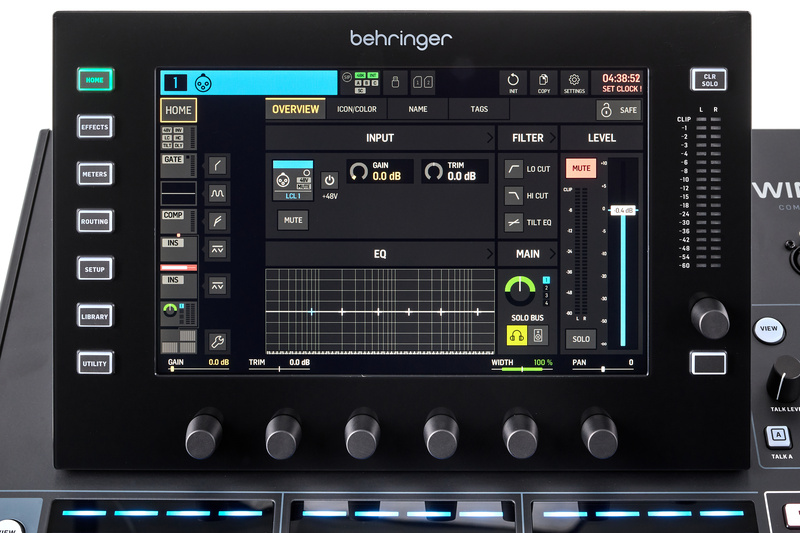Screen dimensions: 800x533
Task: Click the SIP status icon in top bar
Action: coord(347,77)
